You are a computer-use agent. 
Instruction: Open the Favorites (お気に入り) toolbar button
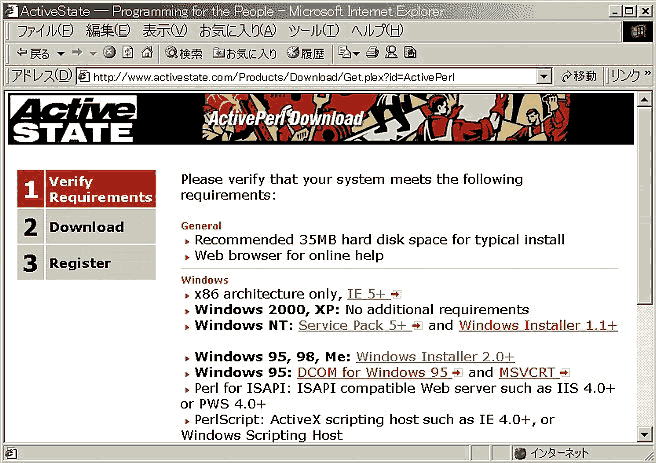tap(245, 53)
